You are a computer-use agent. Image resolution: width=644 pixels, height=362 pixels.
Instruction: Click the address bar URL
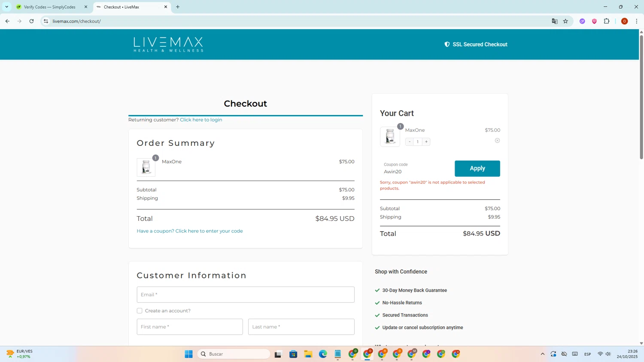(76, 21)
